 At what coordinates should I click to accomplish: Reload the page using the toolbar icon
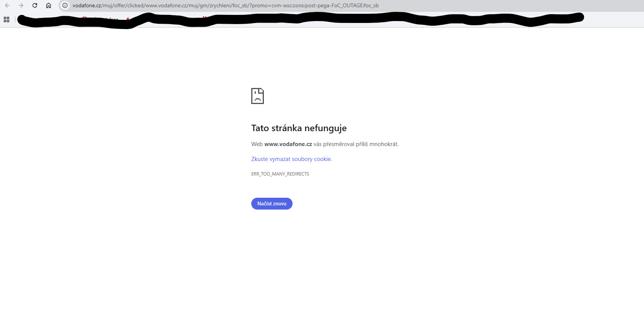click(35, 5)
